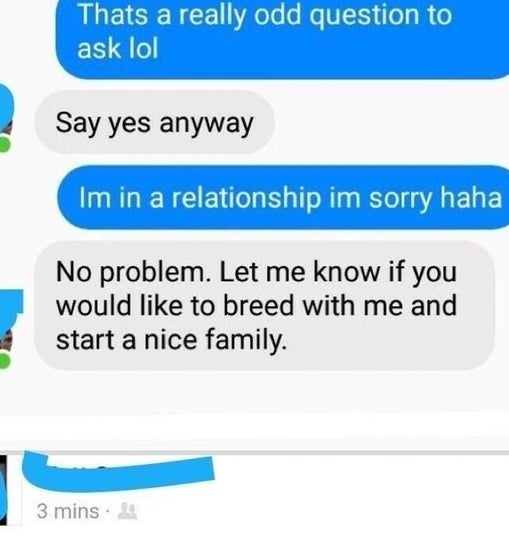This screenshot has width=509, height=542.
Task: Open the 3 mins timestamp link
Action: 68,511
